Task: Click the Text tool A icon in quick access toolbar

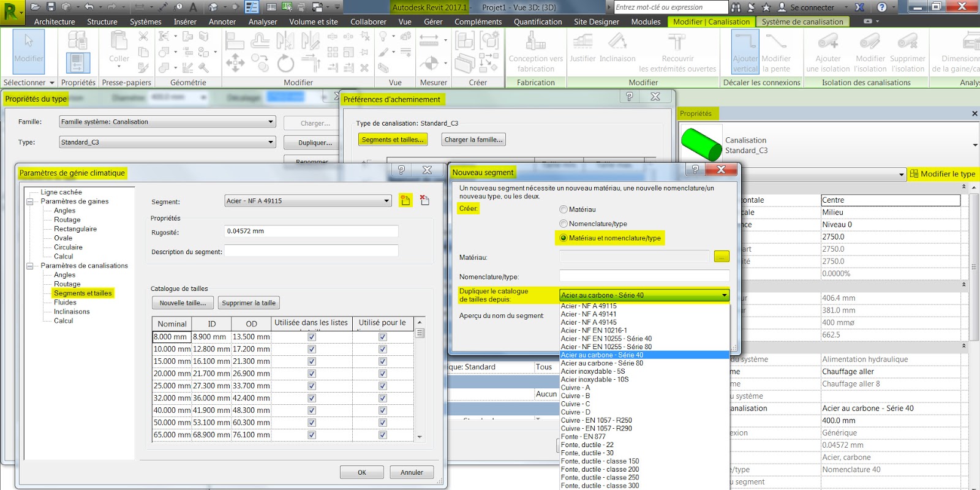Action: coord(193,7)
